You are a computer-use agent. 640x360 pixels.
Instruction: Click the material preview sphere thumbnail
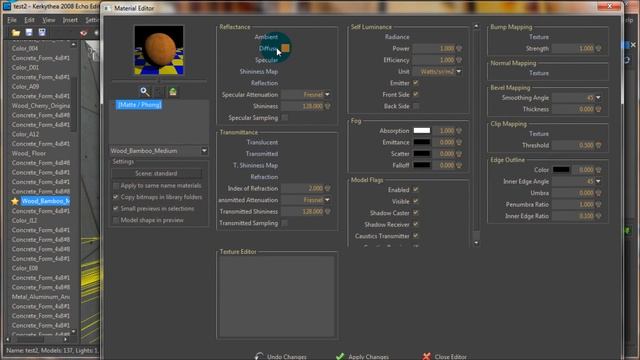159,50
